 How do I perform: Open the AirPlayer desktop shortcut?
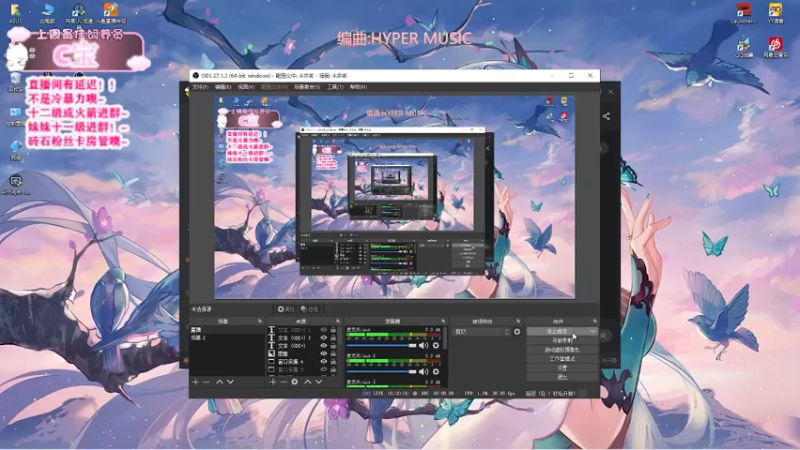pyautogui.click(x=16, y=185)
